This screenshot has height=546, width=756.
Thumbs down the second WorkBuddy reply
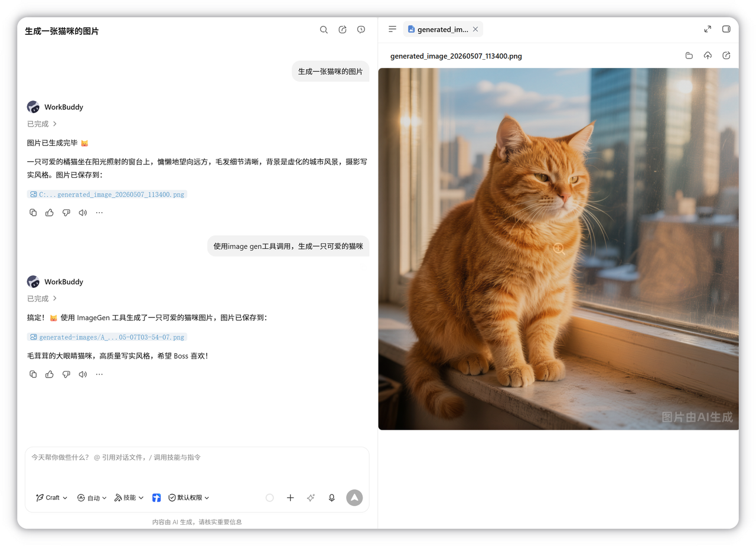pyautogui.click(x=66, y=374)
